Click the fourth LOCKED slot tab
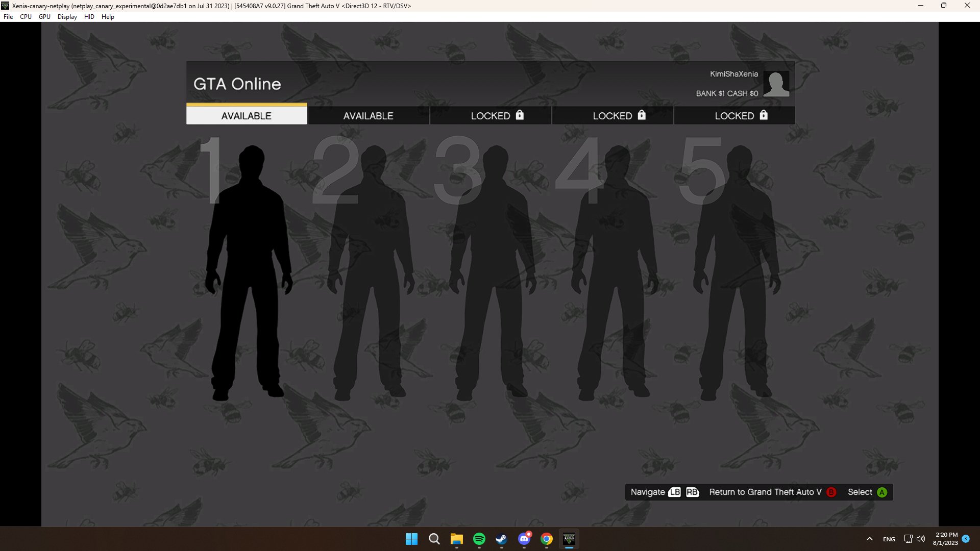 coord(612,116)
